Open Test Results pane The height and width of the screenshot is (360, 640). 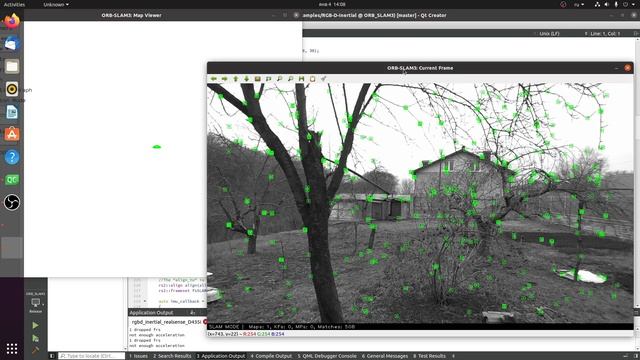[x=429, y=356]
